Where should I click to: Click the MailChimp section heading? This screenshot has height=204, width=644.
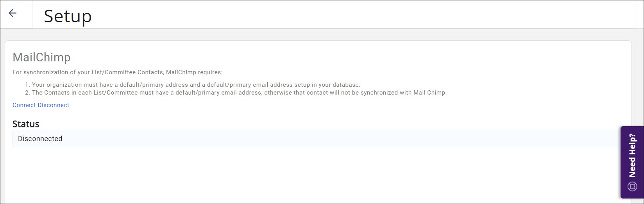click(x=41, y=57)
